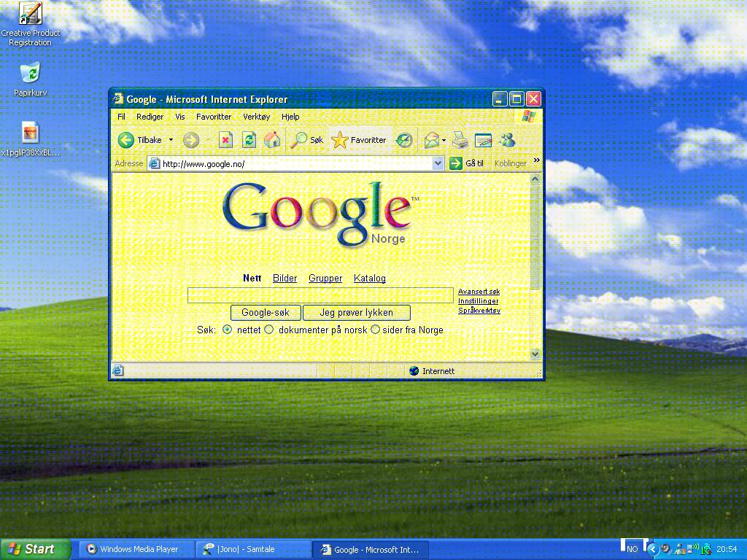Image resolution: width=747 pixels, height=560 pixels.
Task: Open the Språkverktøy link
Action: [x=479, y=311]
